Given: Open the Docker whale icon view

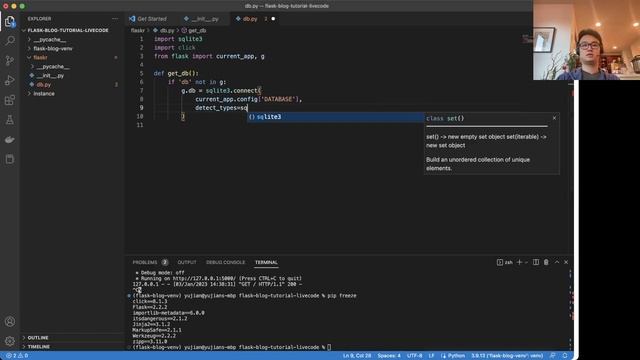Looking at the screenshot, I should tap(10, 140).
